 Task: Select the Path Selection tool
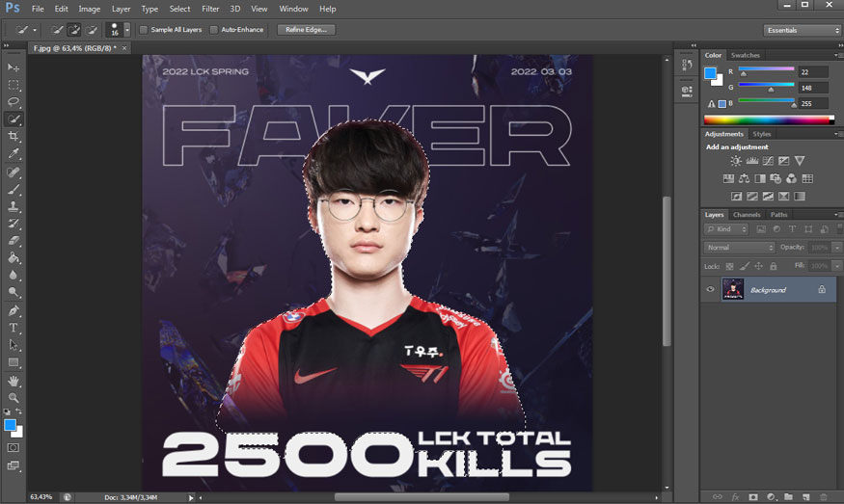14,345
